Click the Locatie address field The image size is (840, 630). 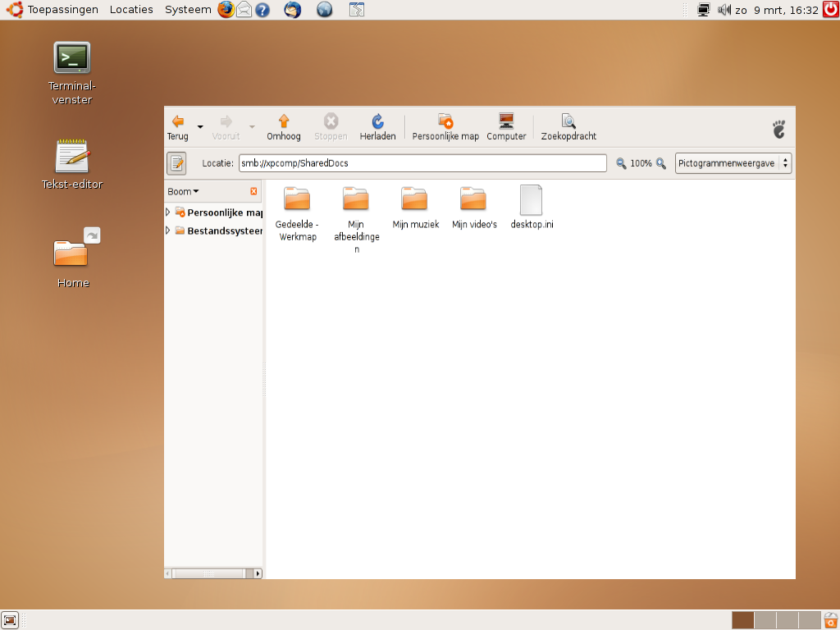tap(422, 163)
